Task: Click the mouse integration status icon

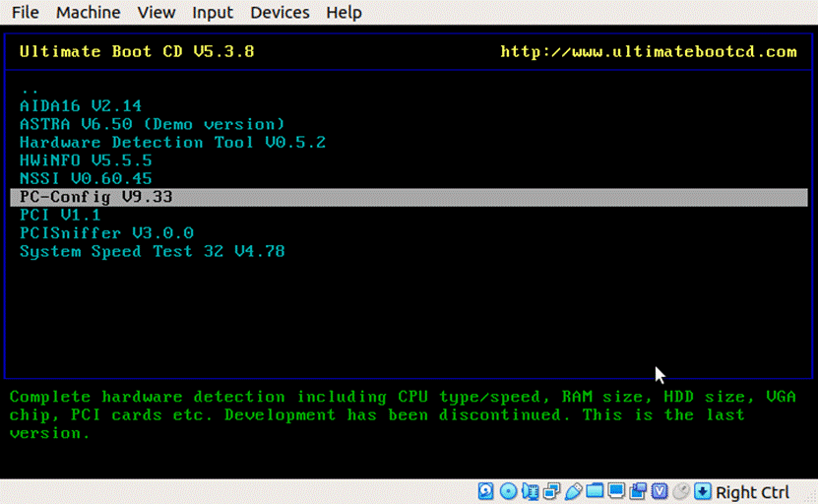Action: pos(681,491)
